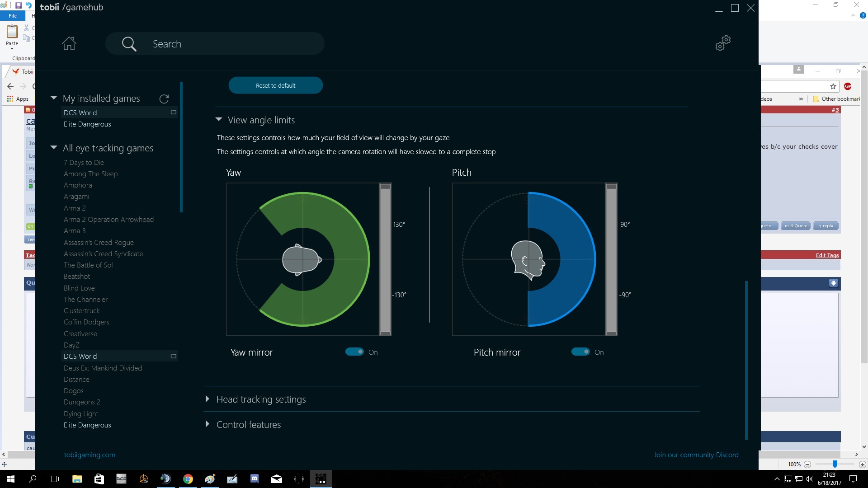This screenshot has height=488, width=868.
Task: Click zoom slider handle in background app
Action: [835, 464]
